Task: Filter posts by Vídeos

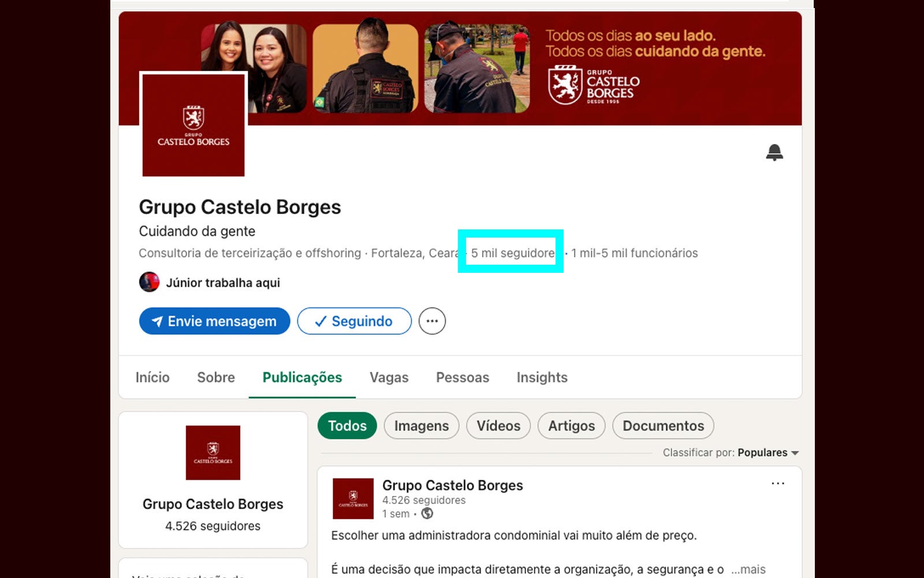Action: [498, 426]
